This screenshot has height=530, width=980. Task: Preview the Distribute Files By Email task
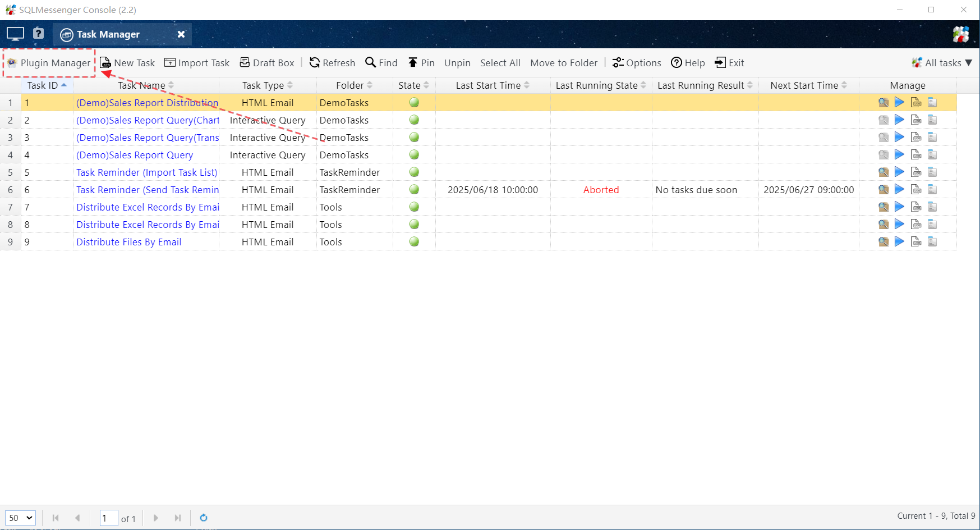point(884,241)
